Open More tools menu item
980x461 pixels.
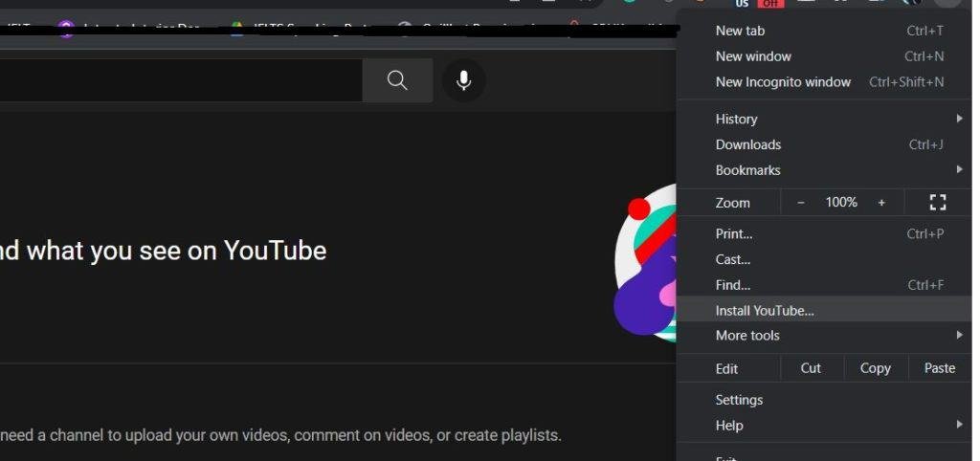(824, 336)
